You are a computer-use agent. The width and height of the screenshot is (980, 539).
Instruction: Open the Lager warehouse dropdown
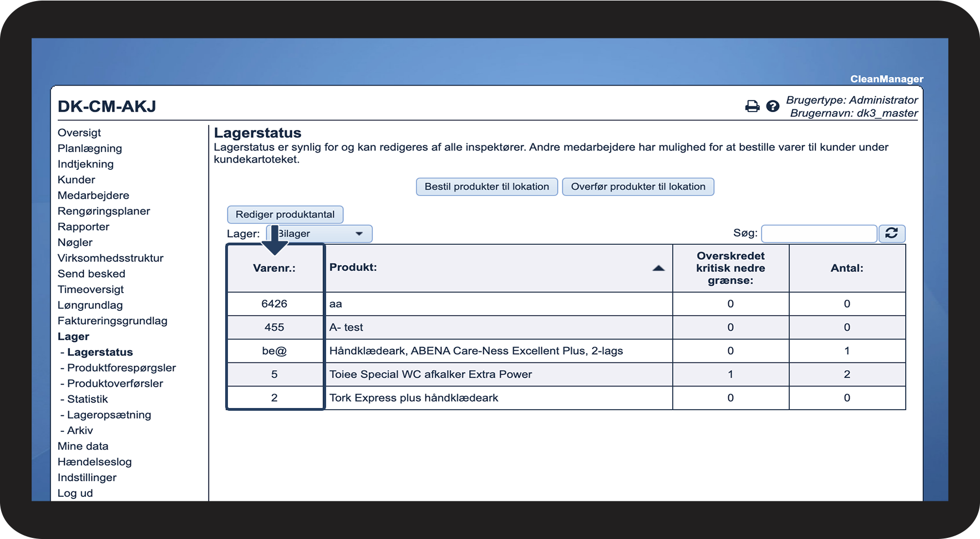319,234
